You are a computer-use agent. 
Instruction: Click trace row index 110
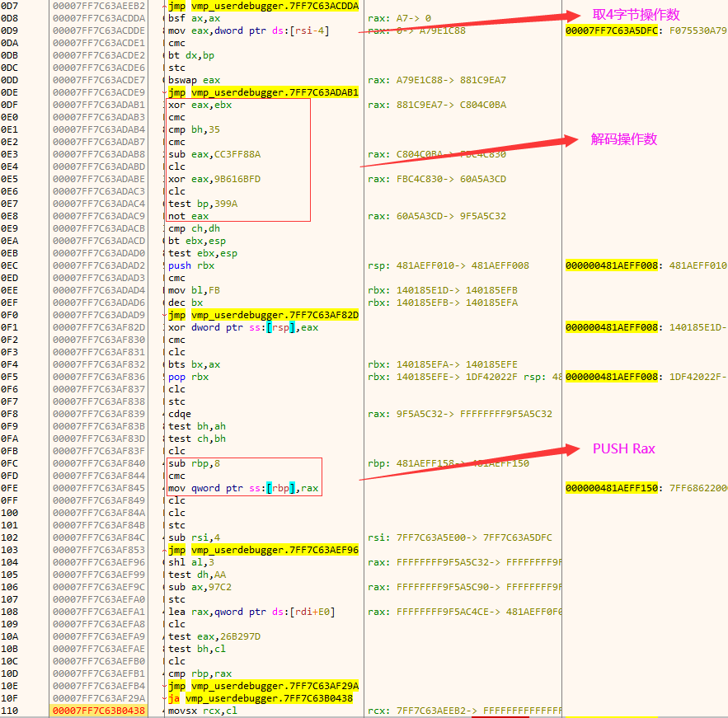pos(9,711)
